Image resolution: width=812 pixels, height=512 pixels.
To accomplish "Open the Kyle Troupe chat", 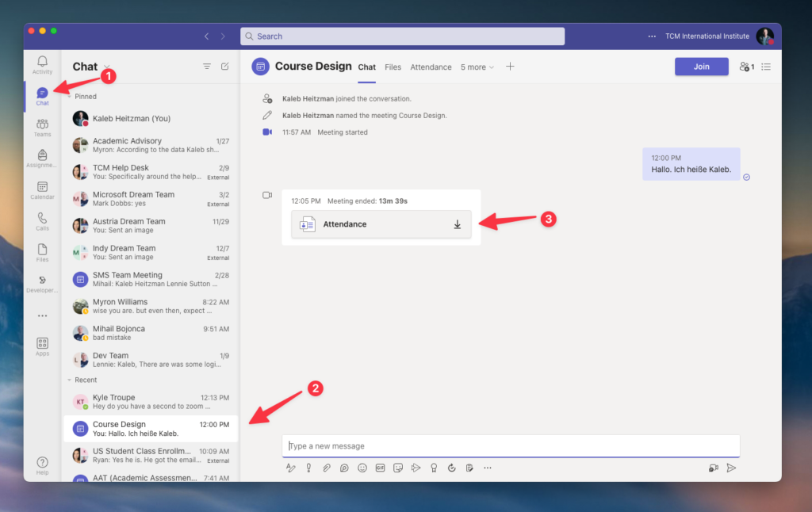I will 151,402.
